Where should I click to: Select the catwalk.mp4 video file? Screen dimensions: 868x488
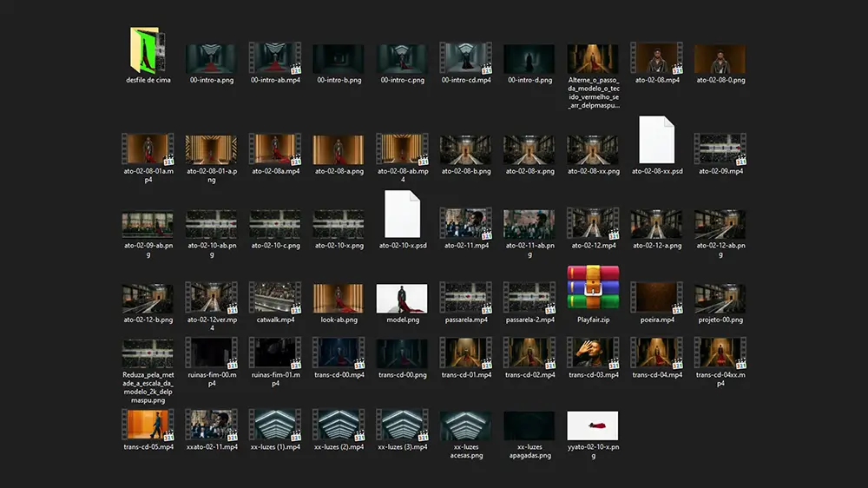274,298
